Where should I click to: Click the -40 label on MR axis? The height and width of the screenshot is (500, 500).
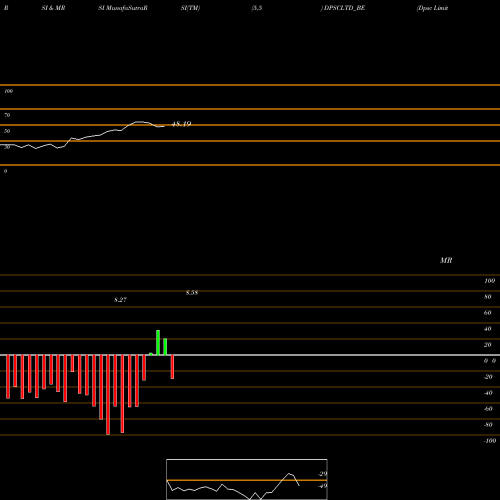488,393
